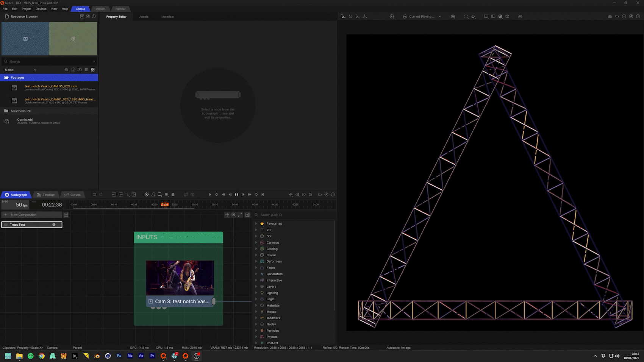The image size is (644, 362).
Task: Switch Resource Browser to list view
Action: click(x=86, y=70)
